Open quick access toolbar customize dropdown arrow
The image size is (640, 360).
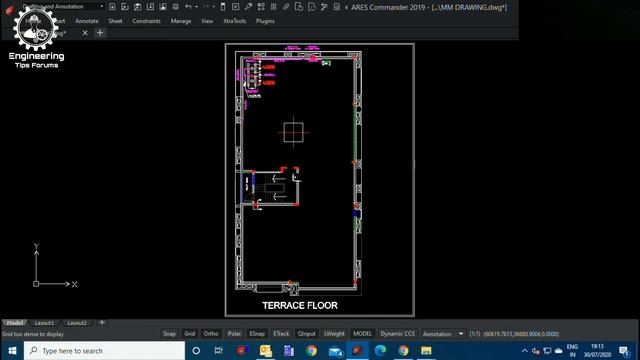click(x=346, y=7)
